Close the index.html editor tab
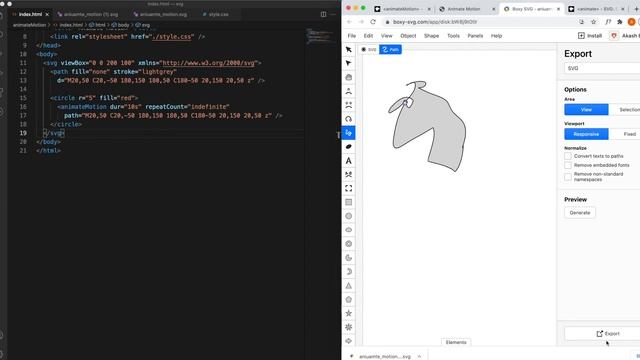640x360 pixels. pos(47,14)
